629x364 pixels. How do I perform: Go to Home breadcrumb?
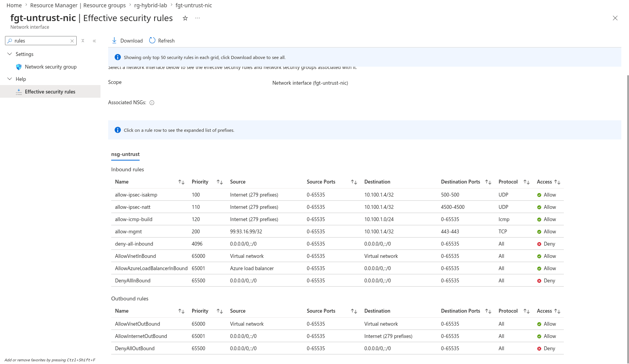point(14,5)
